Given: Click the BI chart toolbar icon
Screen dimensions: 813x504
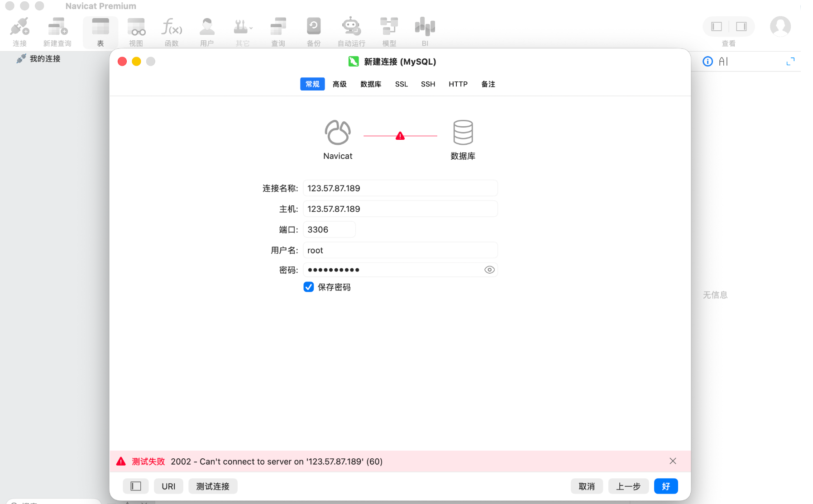Looking at the screenshot, I should click(x=425, y=32).
